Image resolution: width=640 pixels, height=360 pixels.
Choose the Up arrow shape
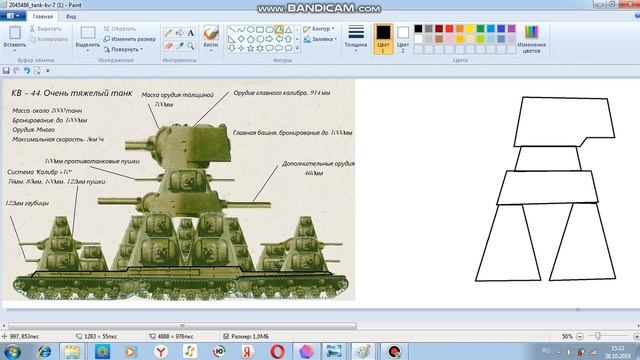tap(289, 39)
